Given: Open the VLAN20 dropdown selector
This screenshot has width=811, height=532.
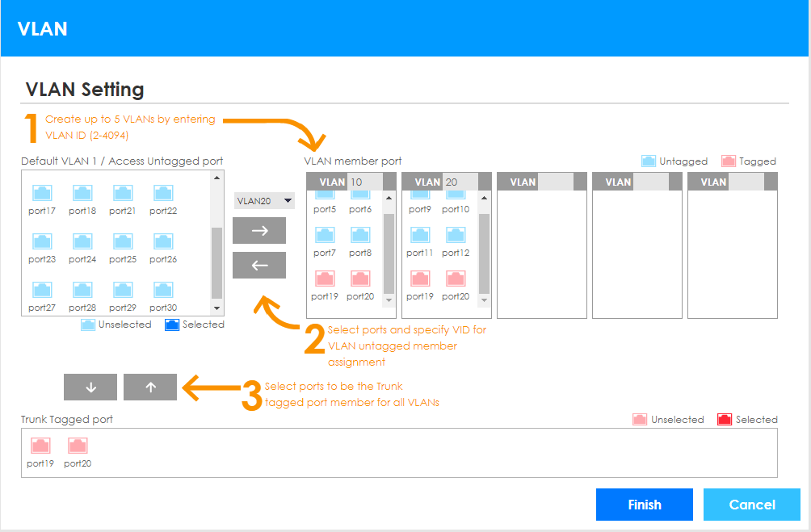Looking at the screenshot, I should [264, 200].
